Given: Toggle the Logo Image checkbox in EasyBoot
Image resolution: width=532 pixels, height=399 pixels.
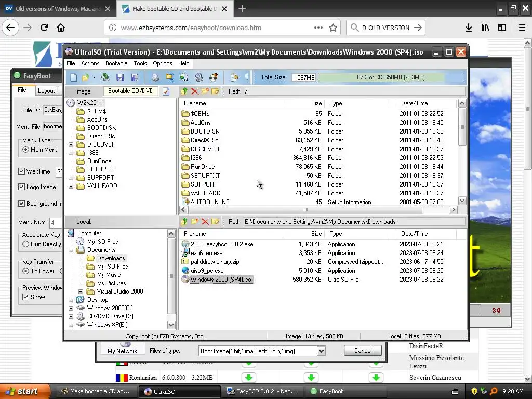Looking at the screenshot, I should [21, 187].
